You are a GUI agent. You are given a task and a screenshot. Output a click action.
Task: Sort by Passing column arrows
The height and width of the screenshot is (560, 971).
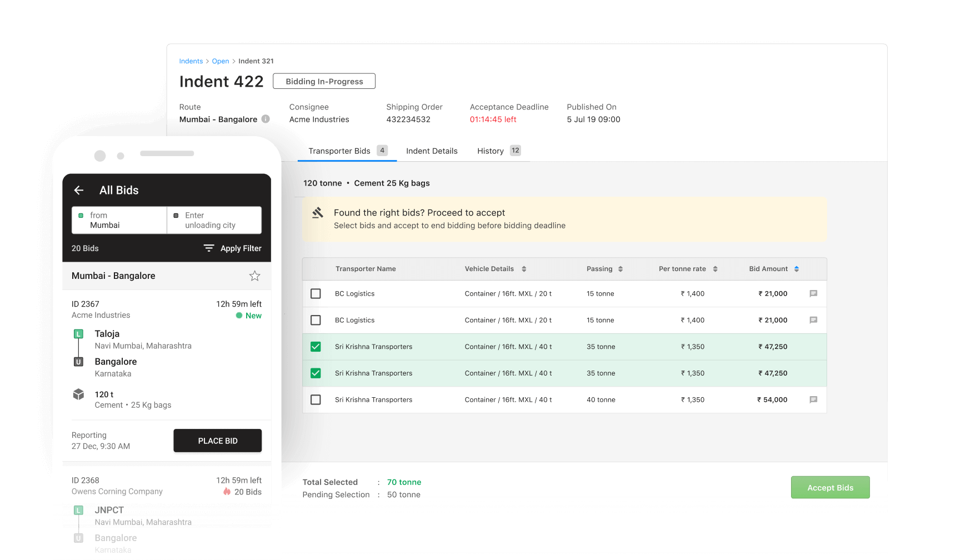pyautogui.click(x=620, y=269)
